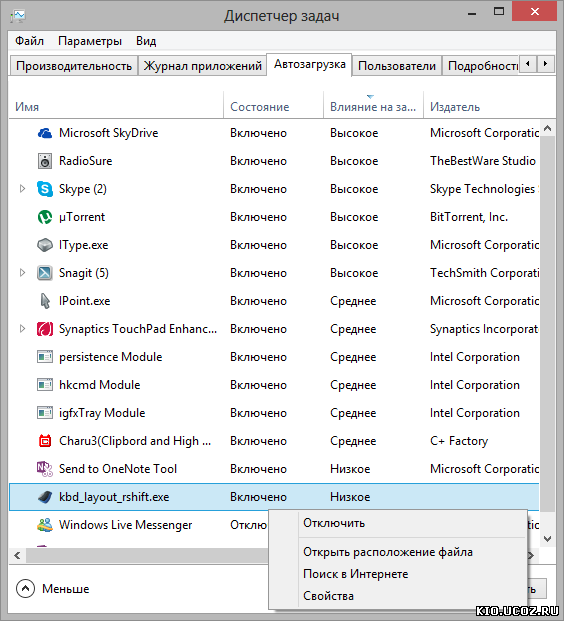
Task: Sort by the Имя column header
Action: (116, 105)
